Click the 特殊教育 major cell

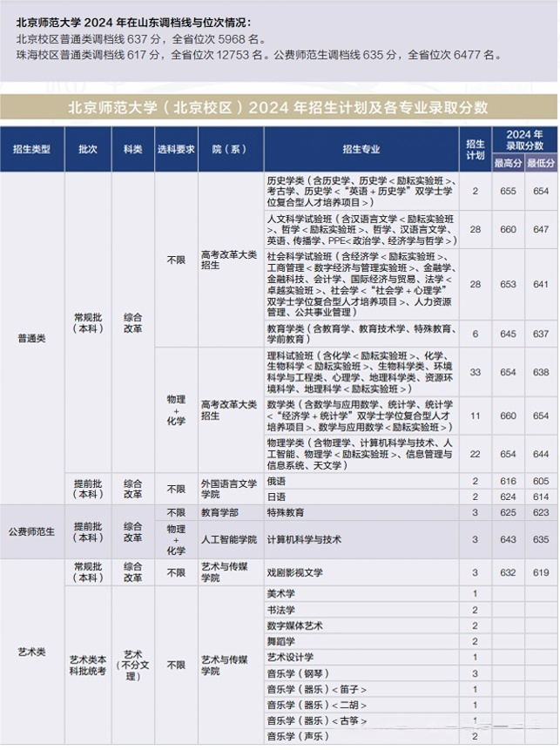(361, 513)
